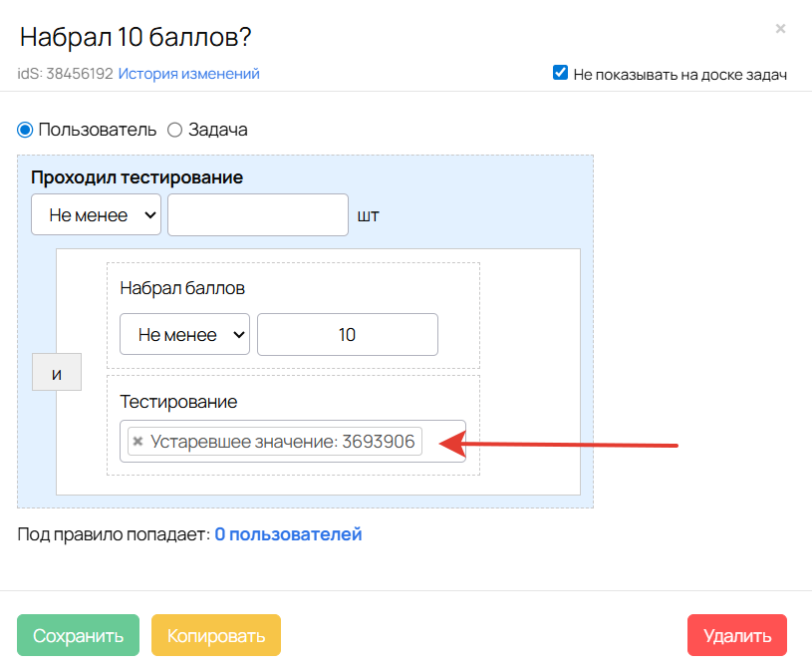This screenshot has width=812, height=672.
Task: Click the "Набрал 10 баллов?" title
Action: (135, 37)
